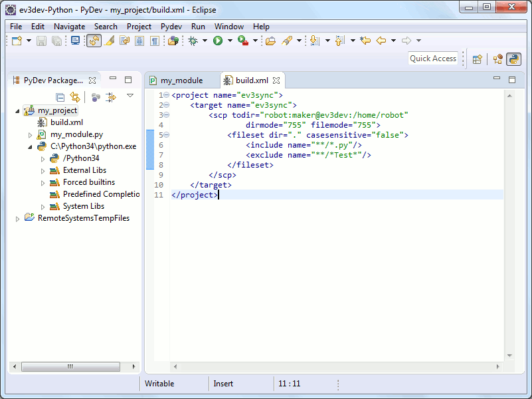Open the Run menu

point(198,27)
